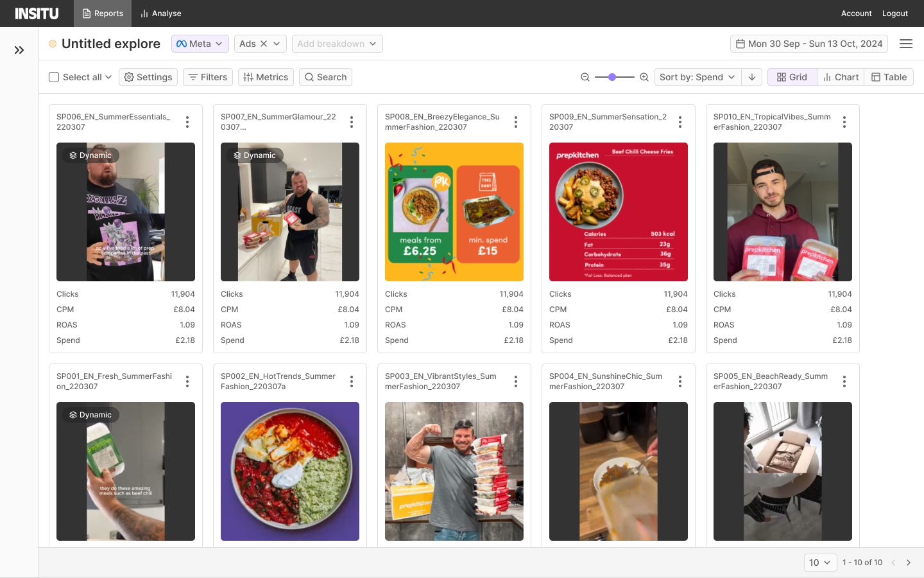Image resolution: width=924 pixels, height=578 pixels.
Task: Click SP006_EN_SummerEssentials_220307 card title
Action: click(x=114, y=122)
